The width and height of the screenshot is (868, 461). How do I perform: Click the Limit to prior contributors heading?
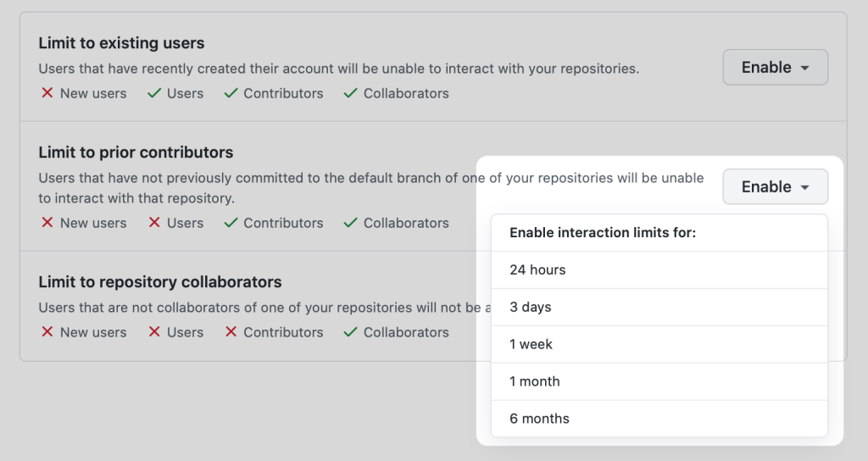pyautogui.click(x=136, y=153)
